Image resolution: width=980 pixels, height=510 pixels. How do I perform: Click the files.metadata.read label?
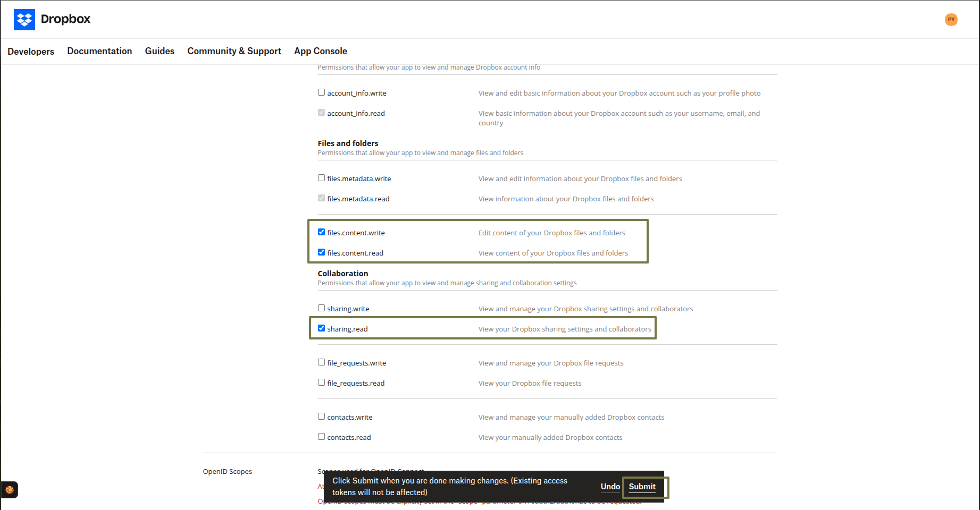358,199
